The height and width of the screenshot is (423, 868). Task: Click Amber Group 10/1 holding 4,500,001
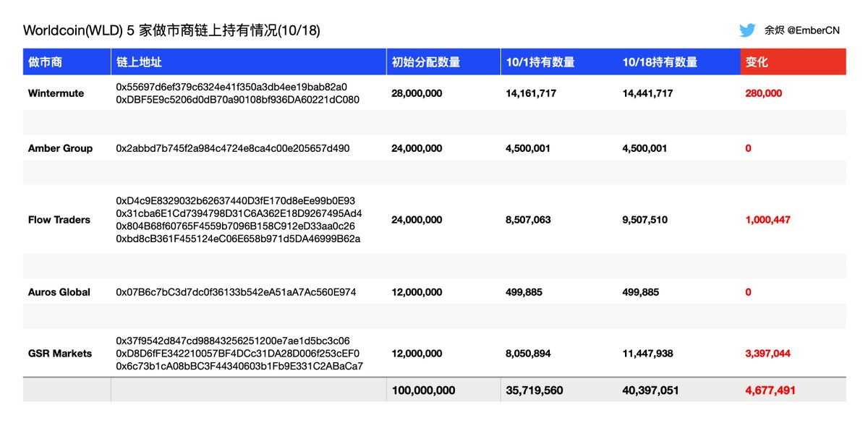pyautogui.click(x=528, y=148)
